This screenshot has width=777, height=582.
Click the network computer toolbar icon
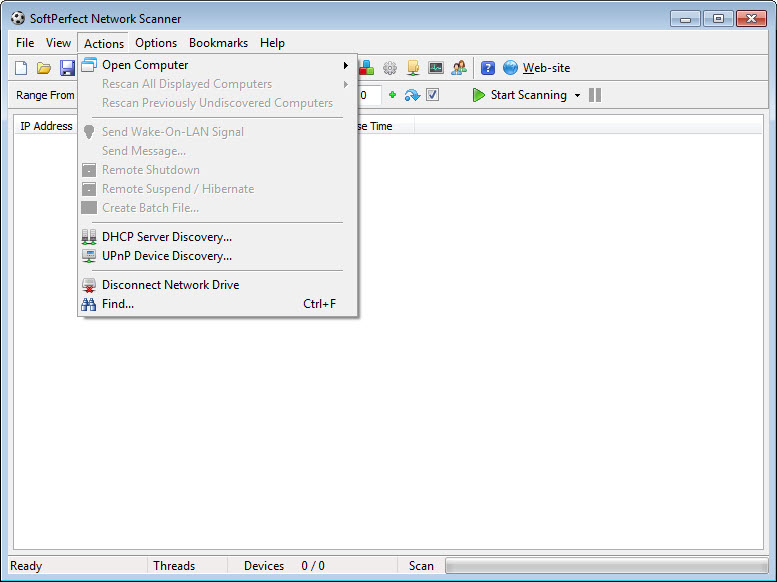click(413, 68)
